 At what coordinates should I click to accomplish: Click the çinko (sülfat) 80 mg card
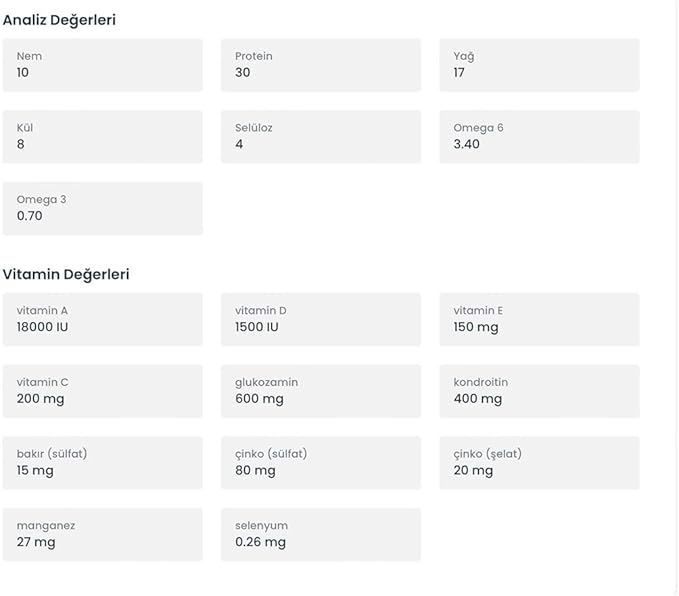tap(320, 462)
